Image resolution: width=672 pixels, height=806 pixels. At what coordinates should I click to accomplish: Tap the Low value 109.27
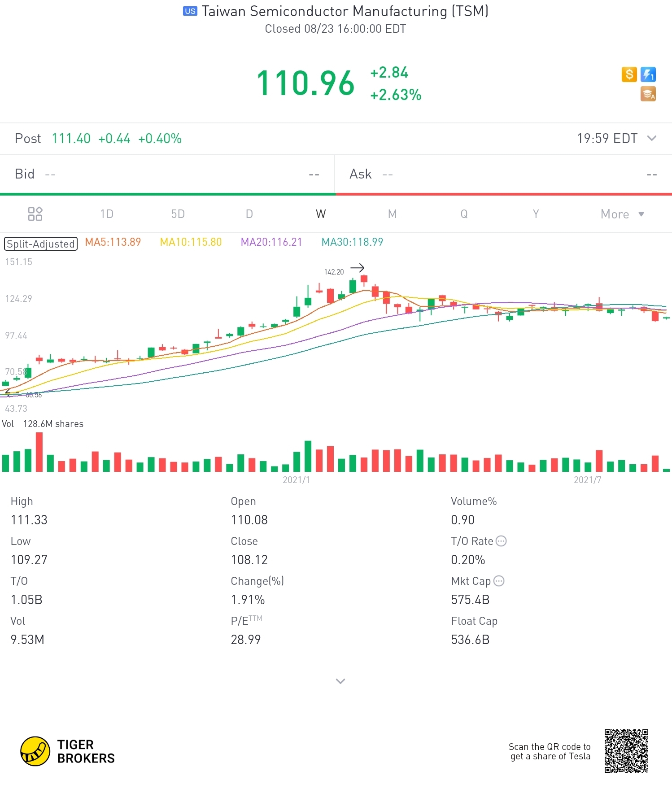(29, 560)
